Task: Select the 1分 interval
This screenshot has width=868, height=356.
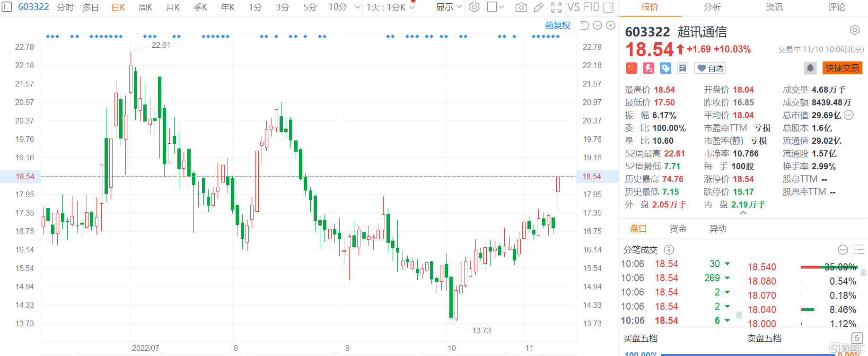Action: tap(255, 7)
